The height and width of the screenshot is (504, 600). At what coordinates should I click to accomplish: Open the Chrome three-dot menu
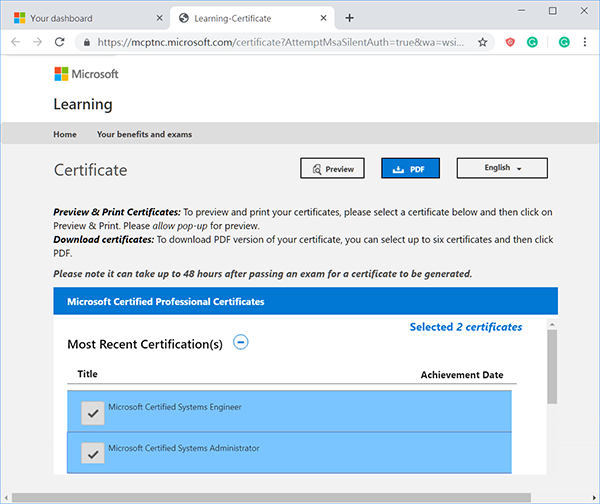tap(587, 42)
